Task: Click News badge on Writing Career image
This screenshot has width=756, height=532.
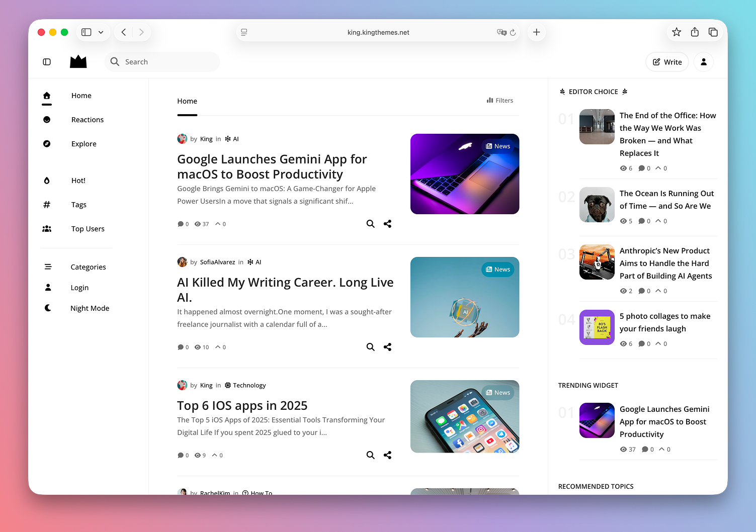Action: pyautogui.click(x=498, y=270)
